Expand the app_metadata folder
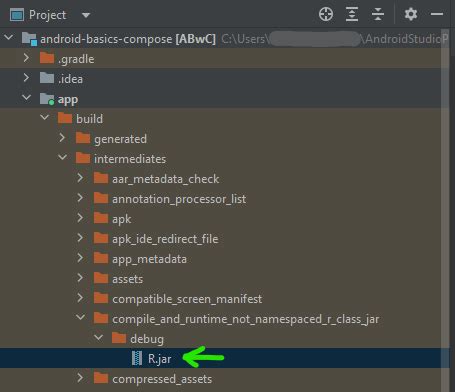The image size is (455, 392). coord(80,258)
